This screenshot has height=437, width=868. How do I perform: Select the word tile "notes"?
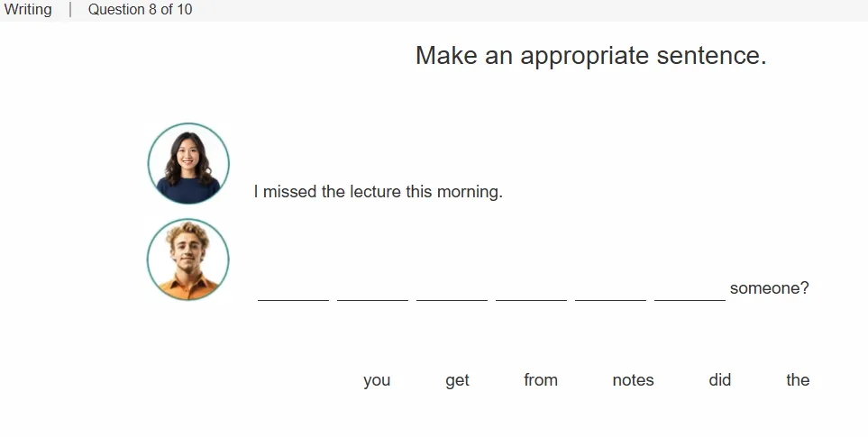coord(633,380)
